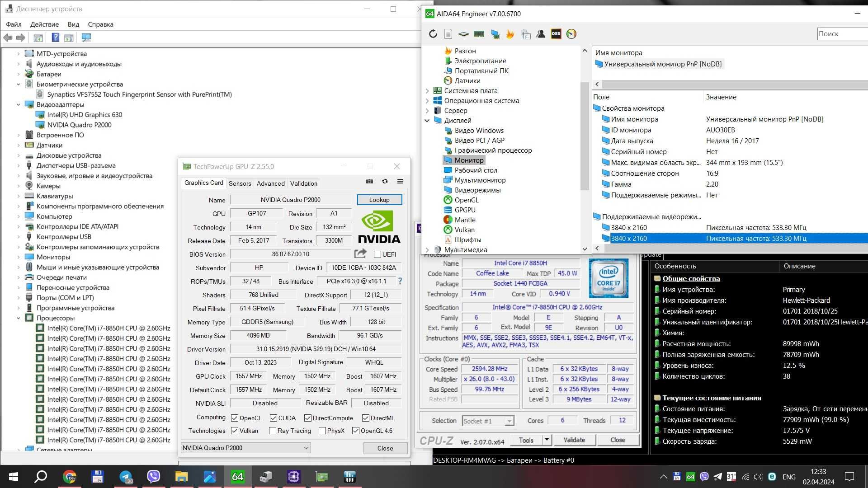Expand the Мониторы node in Device Manager
This screenshot has height=488, width=868.
[x=19, y=257]
